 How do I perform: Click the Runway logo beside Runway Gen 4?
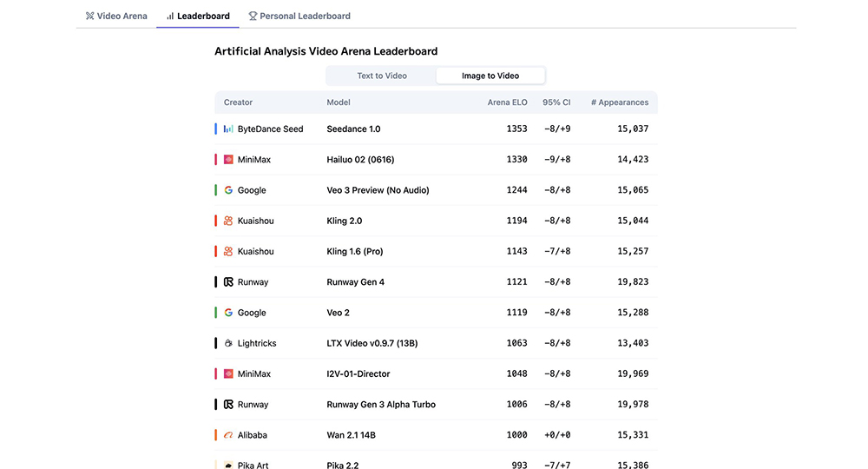[228, 282]
